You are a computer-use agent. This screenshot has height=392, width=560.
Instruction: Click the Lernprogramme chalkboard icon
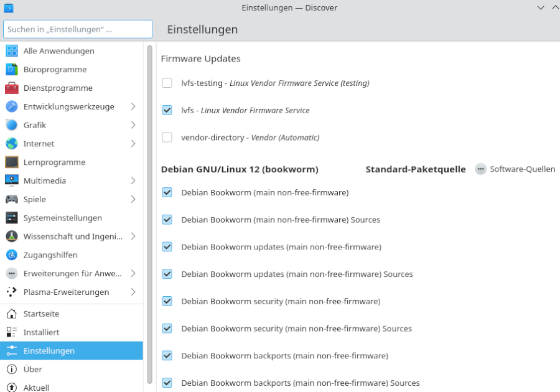[12, 162]
